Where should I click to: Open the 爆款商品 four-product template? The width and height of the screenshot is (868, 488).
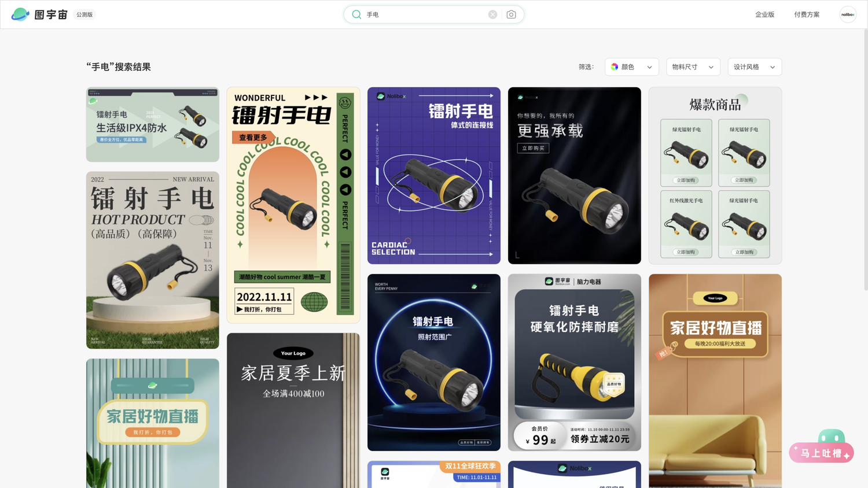[715, 176]
